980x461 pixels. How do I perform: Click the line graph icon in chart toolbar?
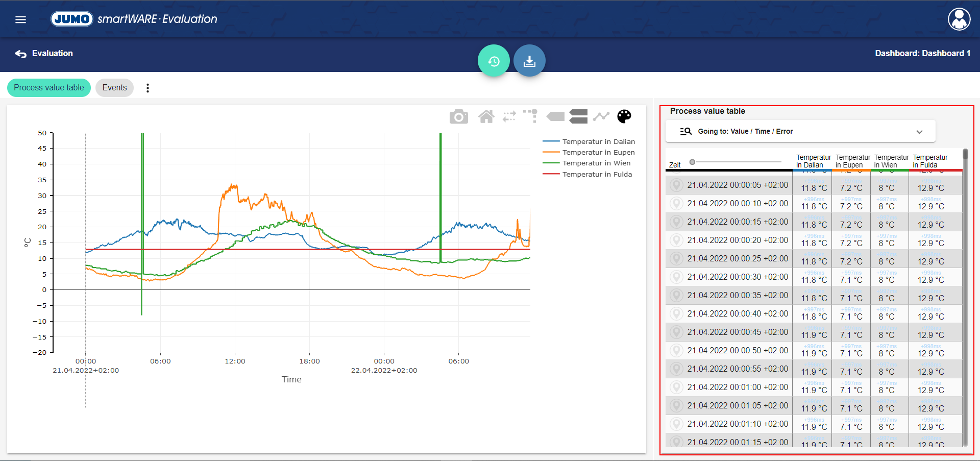(601, 117)
